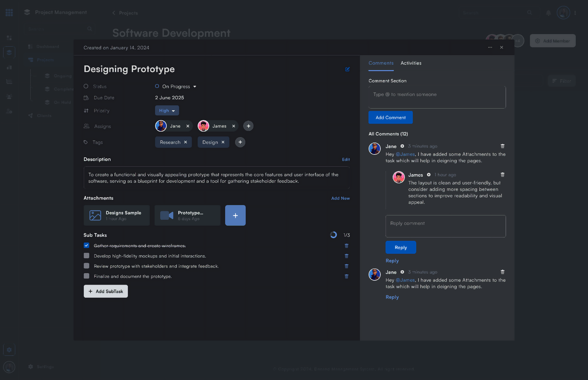The height and width of the screenshot is (380, 588).
Task: Delete the first Jane comment with its trash icon
Action: point(502,146)
